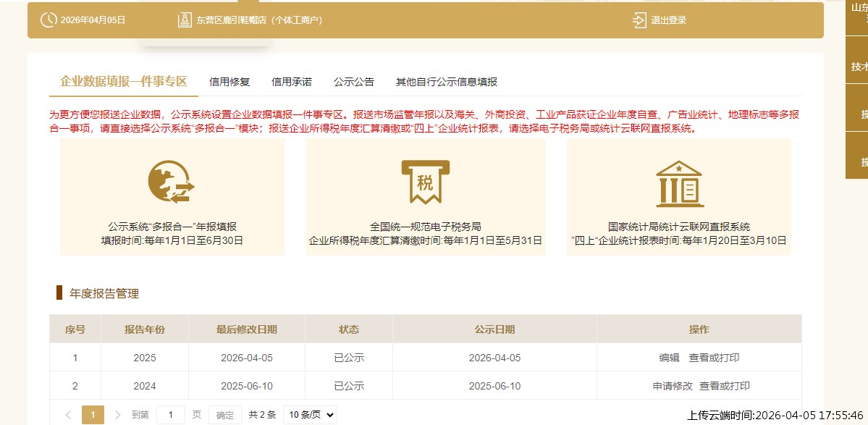Click 查看或打印 for the 2025 report

click(714, 358)
